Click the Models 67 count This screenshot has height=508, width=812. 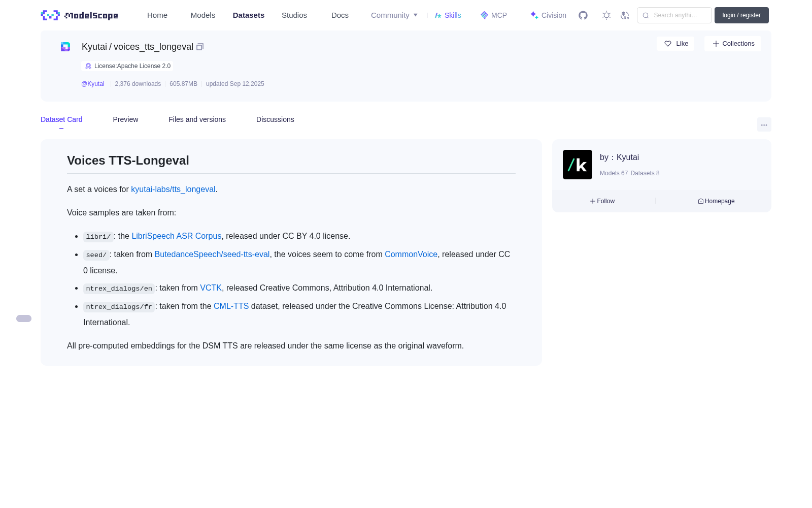[614, 173]
